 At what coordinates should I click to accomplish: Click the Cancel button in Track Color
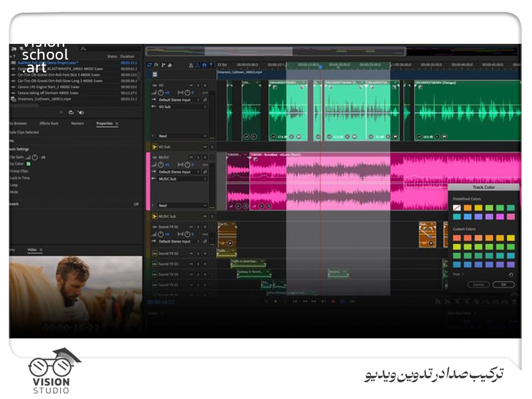pyautogui.click(x=478, y=284)
